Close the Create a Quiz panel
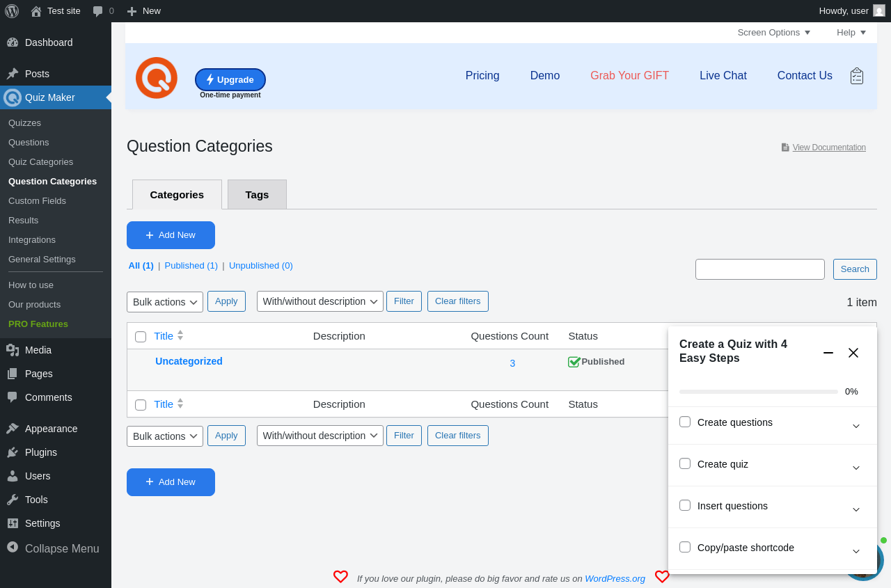The image size is (891, 588). tap(853, 353)
